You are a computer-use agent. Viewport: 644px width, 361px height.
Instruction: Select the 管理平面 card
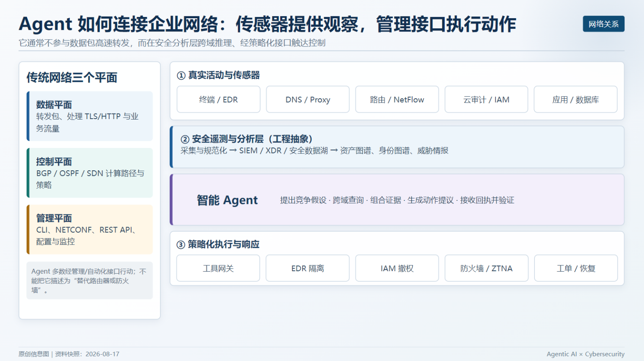(90, 230)
